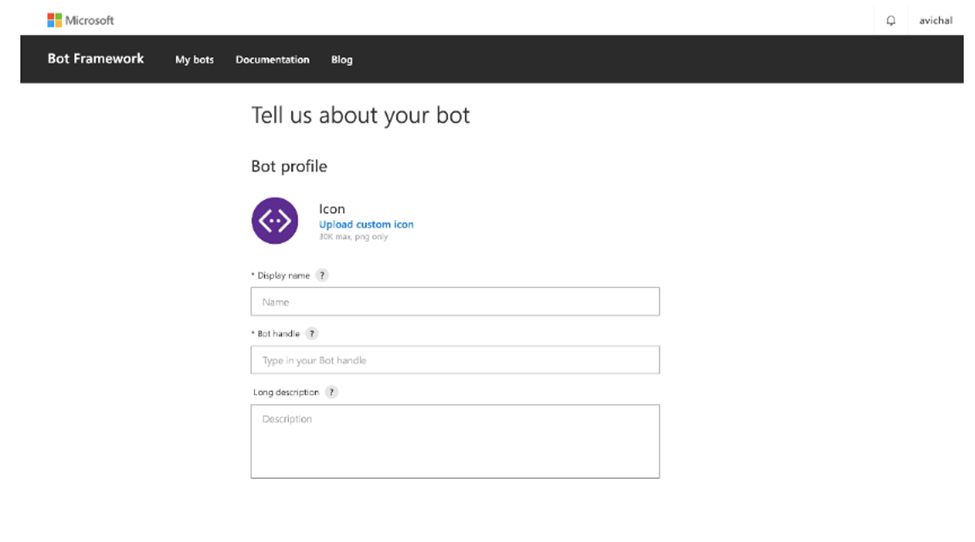The width and height of the screenshot is (975, 542).
Task: Open the My bots page
Action: (194, 60)
